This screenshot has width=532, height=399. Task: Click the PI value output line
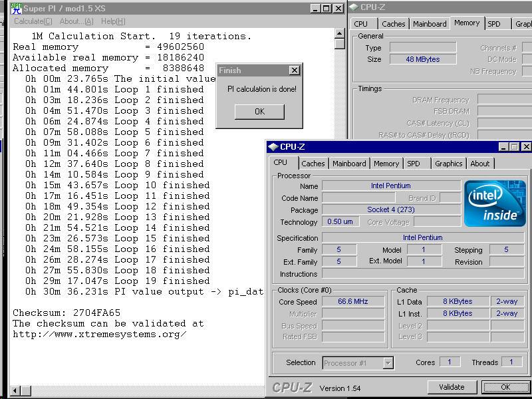pos(144,291)
